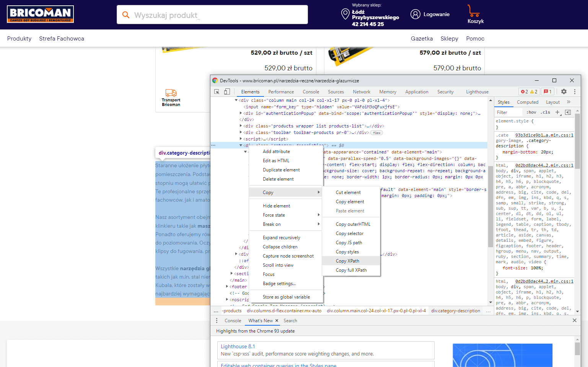Screen dimensions: 588x367
Task: Toggle computed styles sidebar pane icon
Action: [568, 113]
